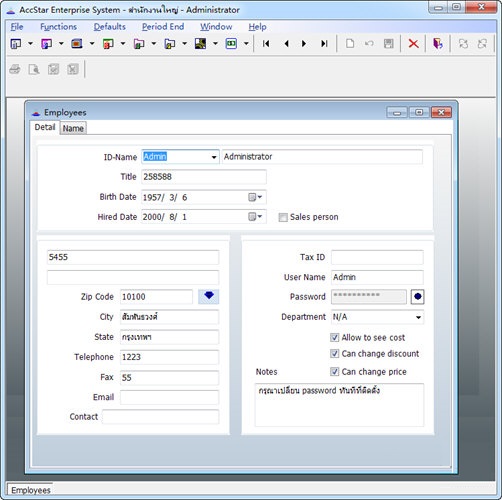
Task: Click the blue zip code lookup button
Action: click(209, 296)
